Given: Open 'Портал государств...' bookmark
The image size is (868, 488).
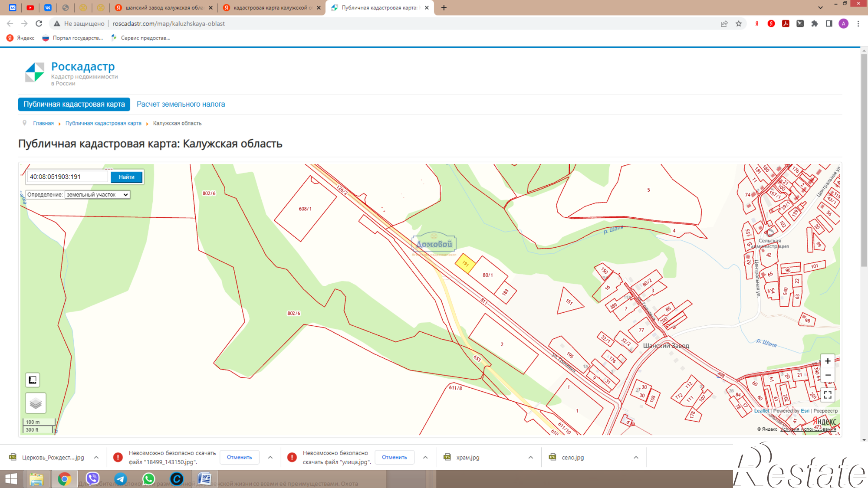Looking at the screenshot, I should pos(72,38).
